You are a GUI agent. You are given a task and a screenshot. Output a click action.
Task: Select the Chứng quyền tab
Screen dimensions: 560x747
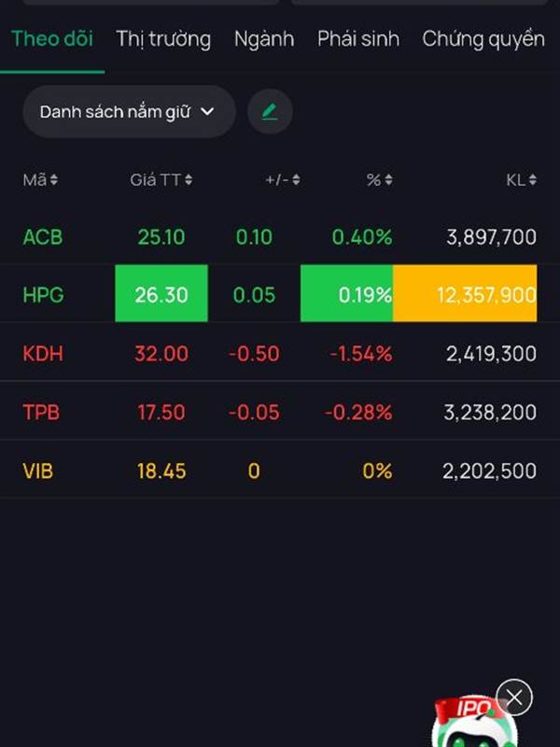click(483, 38)
